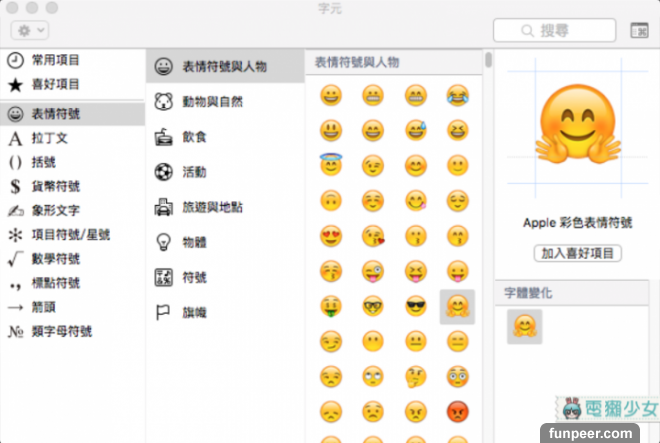Select the red angry face emoji

tap(457, 410)
